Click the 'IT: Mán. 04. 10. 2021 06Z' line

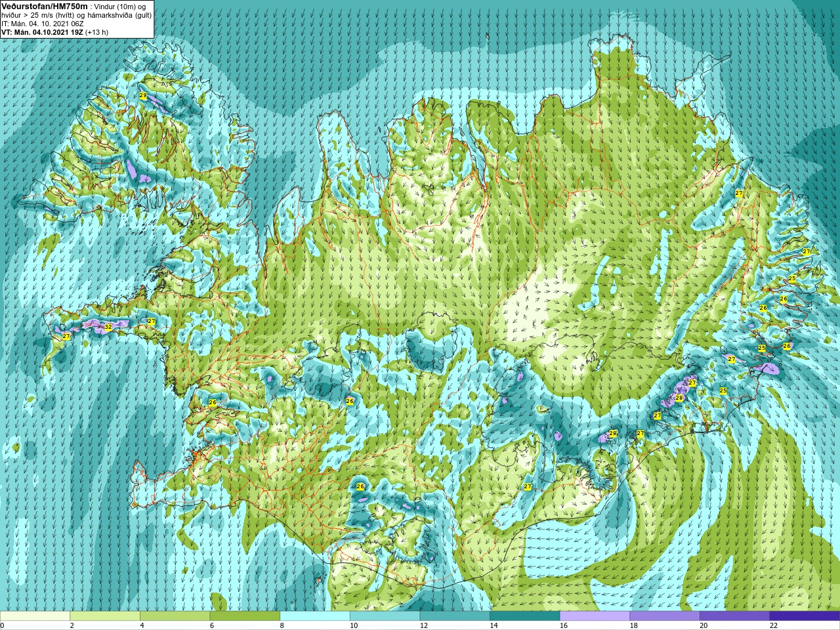click(43, 24)
